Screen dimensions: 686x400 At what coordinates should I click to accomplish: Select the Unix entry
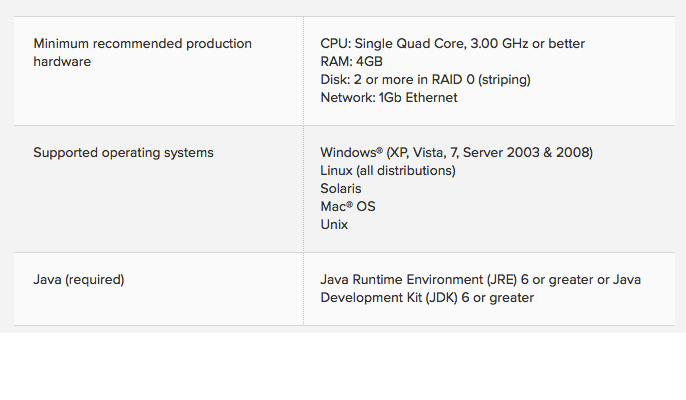tap(334, 225)
